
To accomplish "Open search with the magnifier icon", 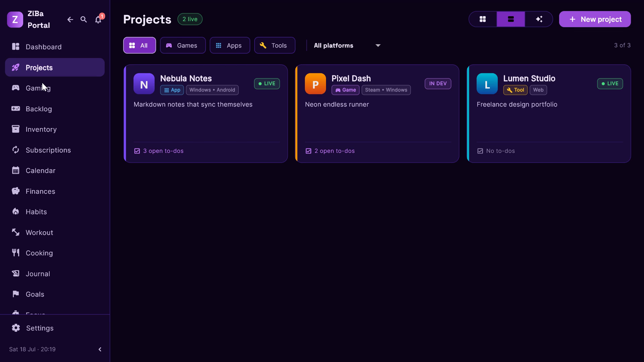I will [84, 19].
